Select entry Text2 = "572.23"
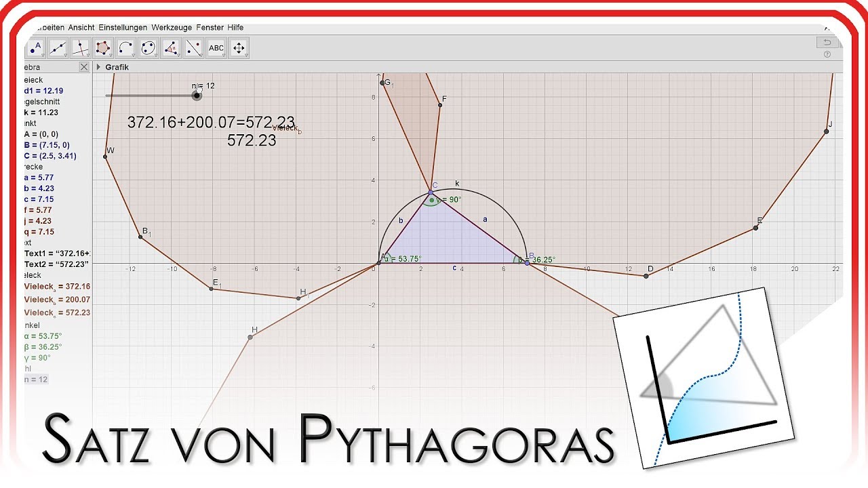868x488 pixels. point(57,264)
